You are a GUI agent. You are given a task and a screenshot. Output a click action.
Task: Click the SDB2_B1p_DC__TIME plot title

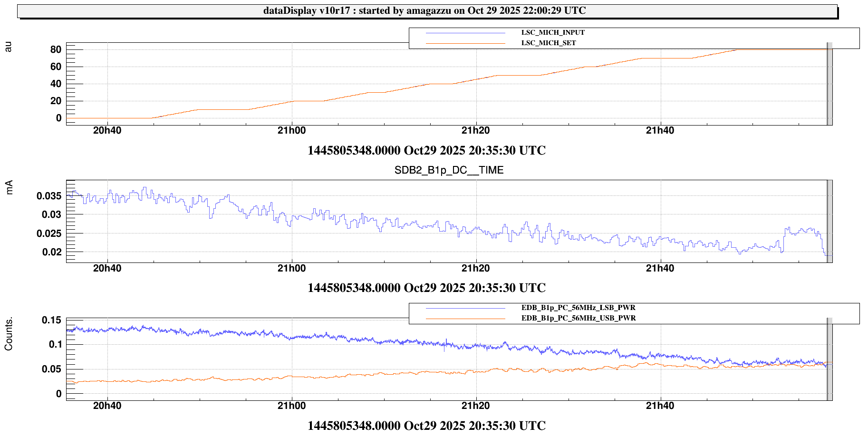[x=449, y=170]
